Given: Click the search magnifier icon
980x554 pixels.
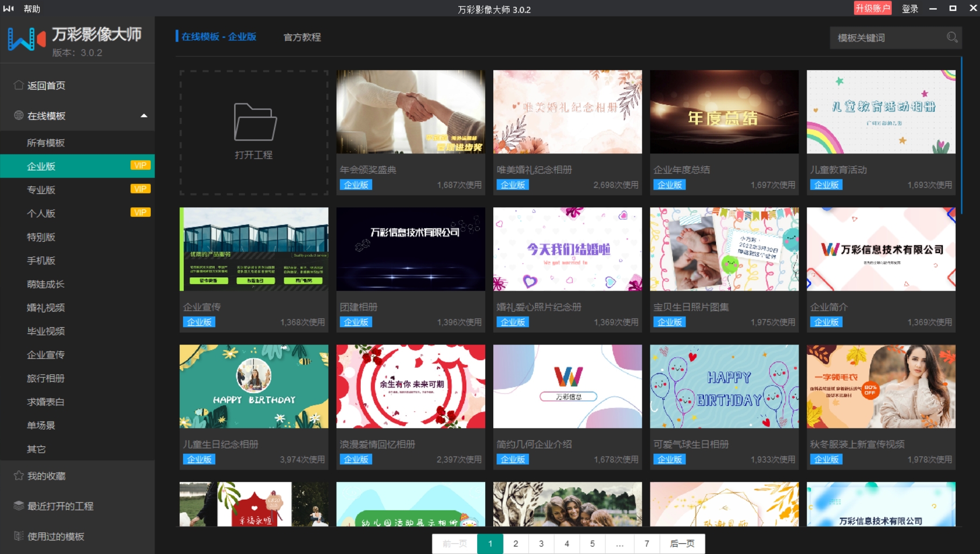Looking at the screenshot, I should pos(952,37).
